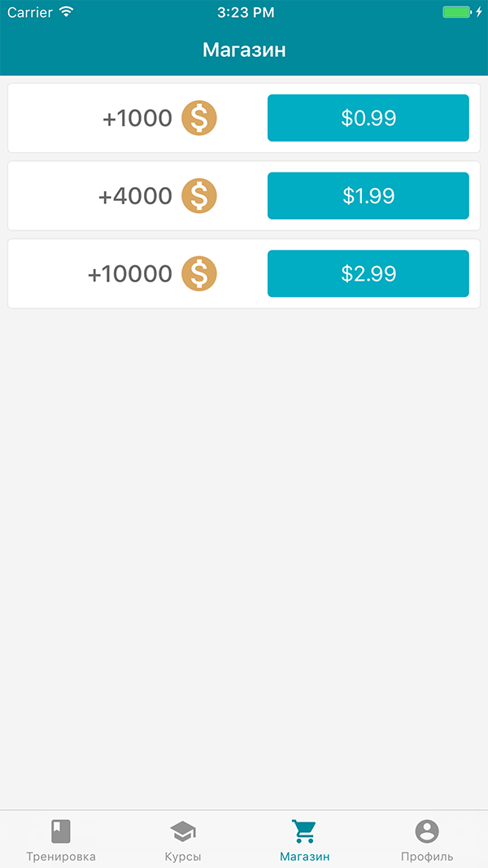488x868 pixels.
Task: Switch to Профиль using its text label
Action: pos(427,857)
